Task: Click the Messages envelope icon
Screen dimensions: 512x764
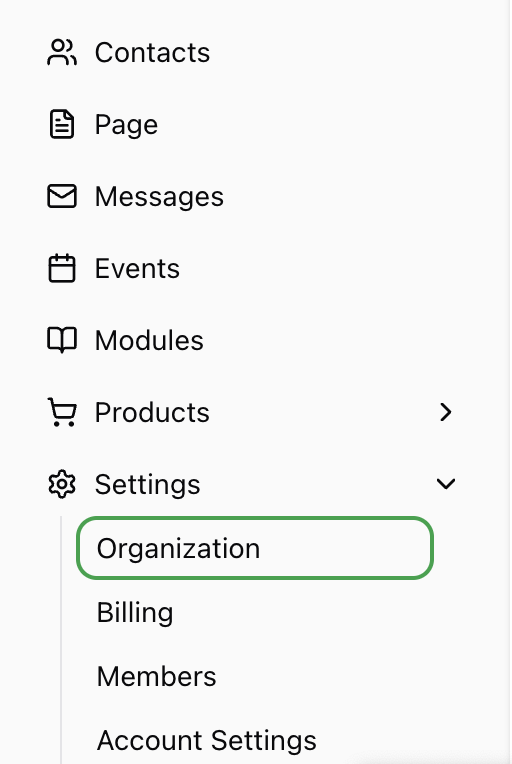Action: [x=62, y=196]
